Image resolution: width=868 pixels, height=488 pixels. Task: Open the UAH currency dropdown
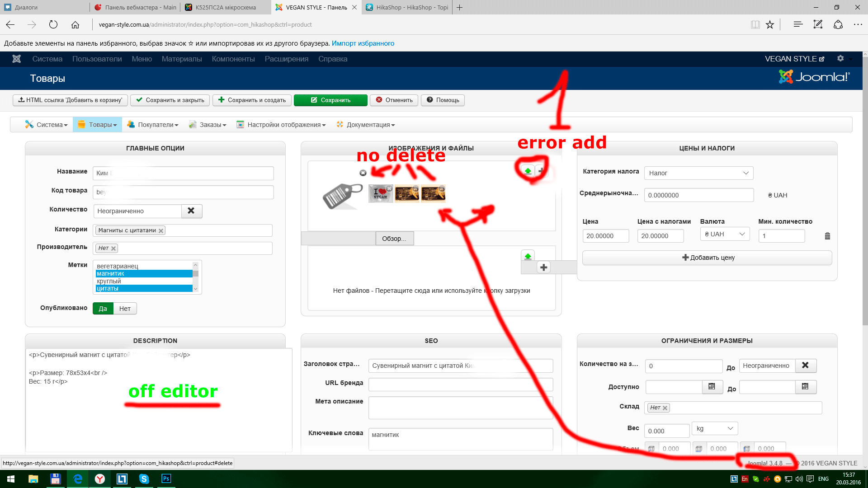(725, 234)
